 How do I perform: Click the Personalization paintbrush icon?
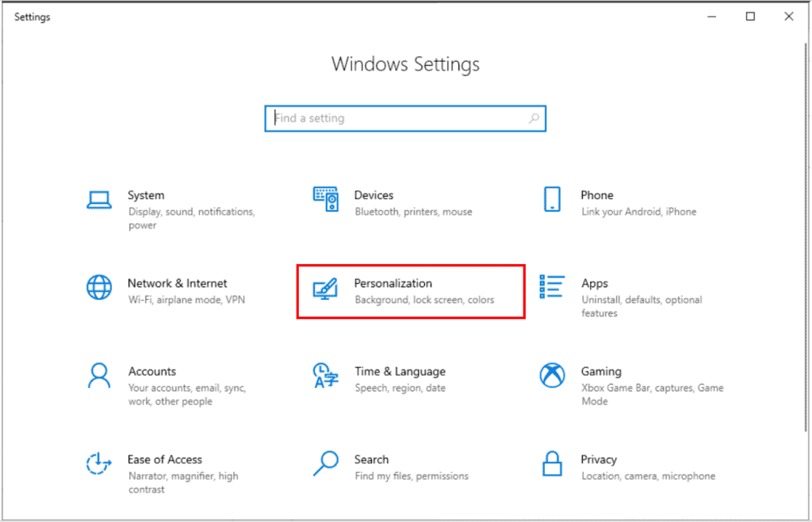(x=326, y=288)
